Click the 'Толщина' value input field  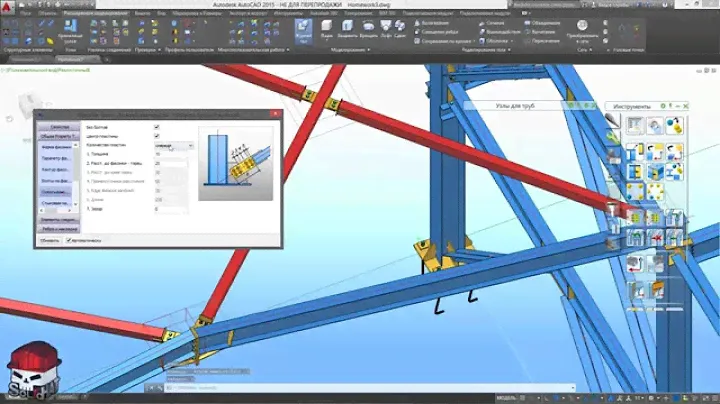coord(171,154)
